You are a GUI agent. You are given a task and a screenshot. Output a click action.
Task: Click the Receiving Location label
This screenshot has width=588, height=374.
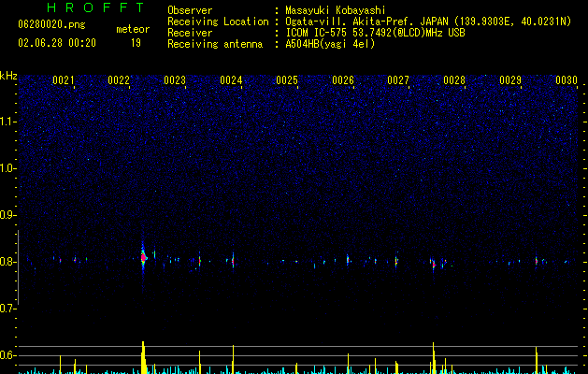pos(218,22)
